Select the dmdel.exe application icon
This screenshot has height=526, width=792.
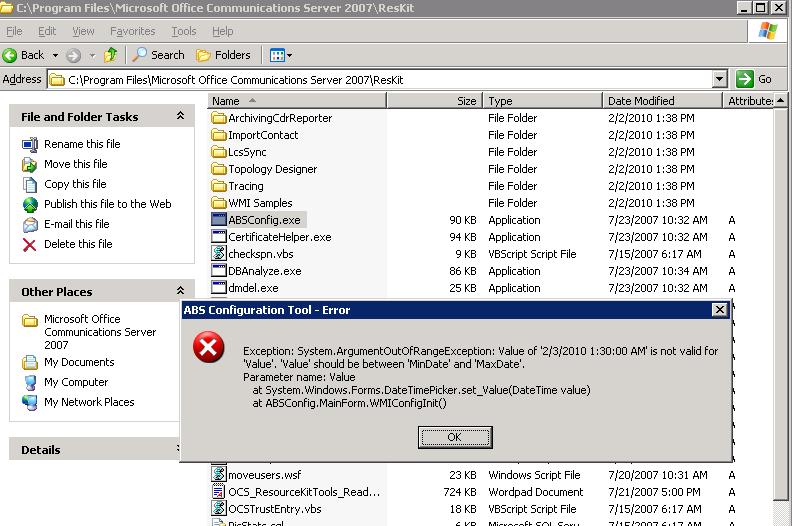click(x=219, y=288)
